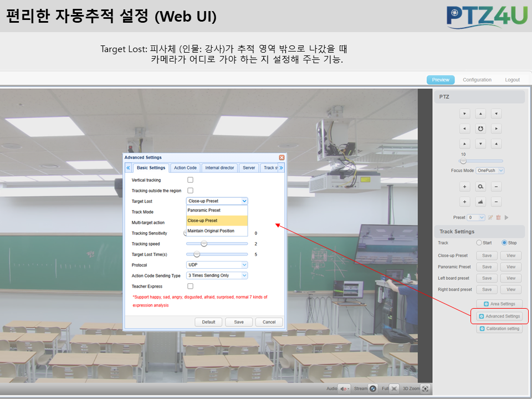The width and height of the screenshot is (532, 399).
Task: Click the Target Lost Time(s) slider
Action: pos(217,254)
